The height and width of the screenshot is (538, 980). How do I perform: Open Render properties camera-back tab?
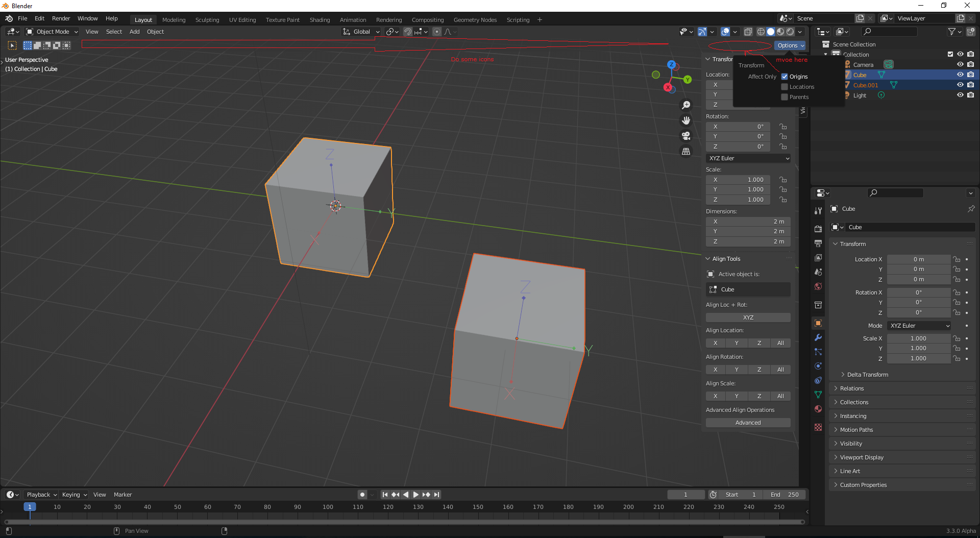(x=818, y=229)
